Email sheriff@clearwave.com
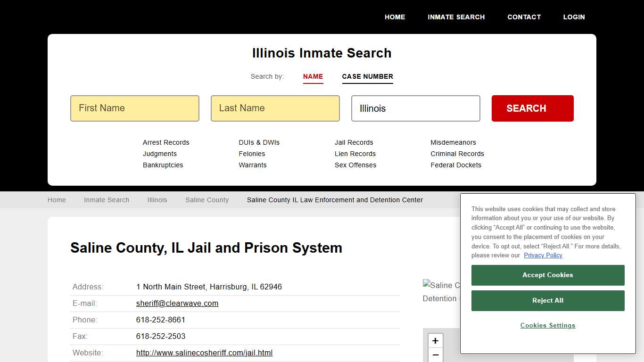 click(x=177, y=303)
